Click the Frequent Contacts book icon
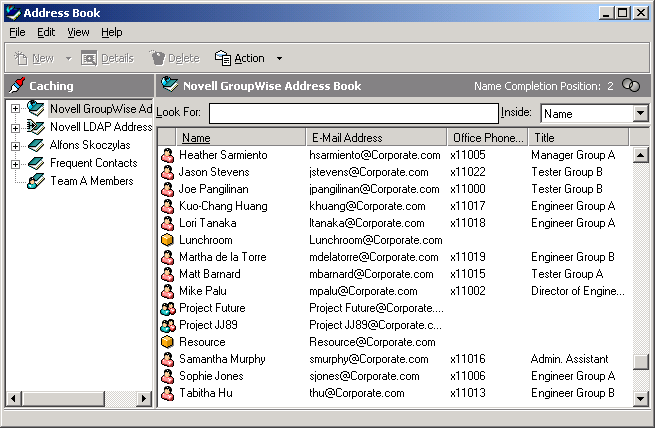The image size is (655, 428). (x=36, y=163)
